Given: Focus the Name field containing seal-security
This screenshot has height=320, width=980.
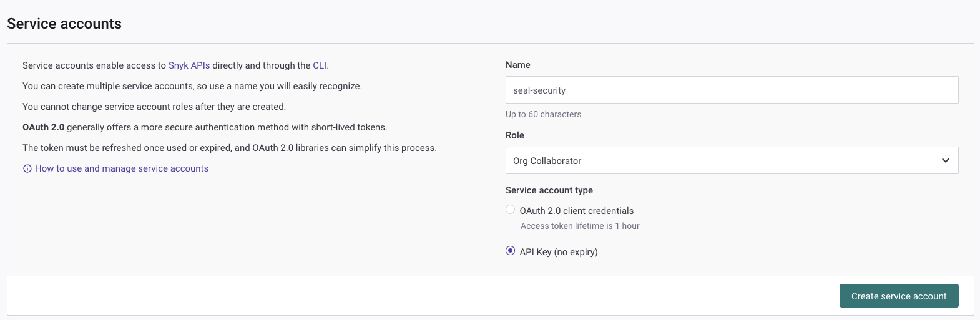Looking at the screenshot, I should pyautogui.click(x=732, y=90).
